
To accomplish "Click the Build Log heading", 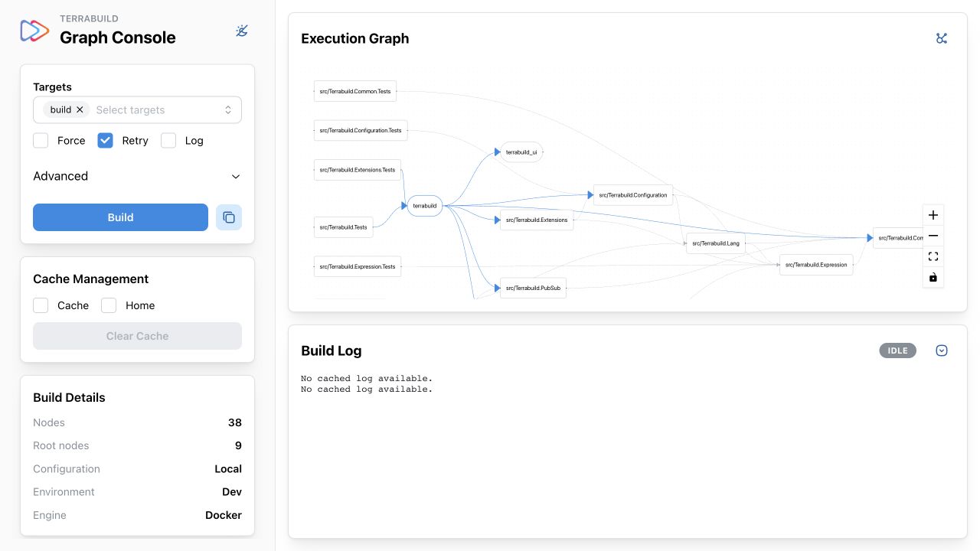I will [x=332, y=351].
